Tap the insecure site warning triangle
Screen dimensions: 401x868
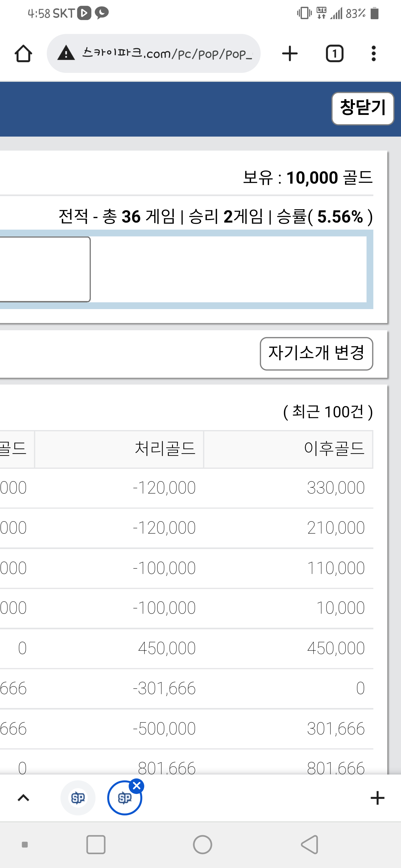click(66, 53)
